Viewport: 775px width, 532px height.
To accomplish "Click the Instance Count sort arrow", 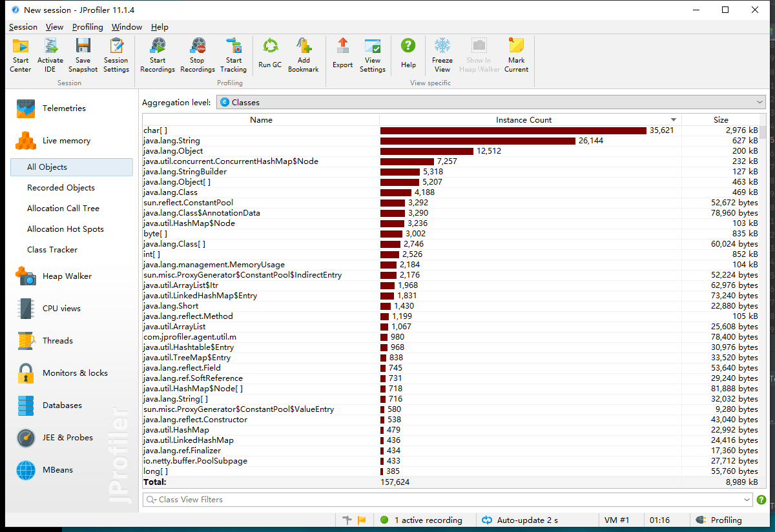I will click(674, 120).
